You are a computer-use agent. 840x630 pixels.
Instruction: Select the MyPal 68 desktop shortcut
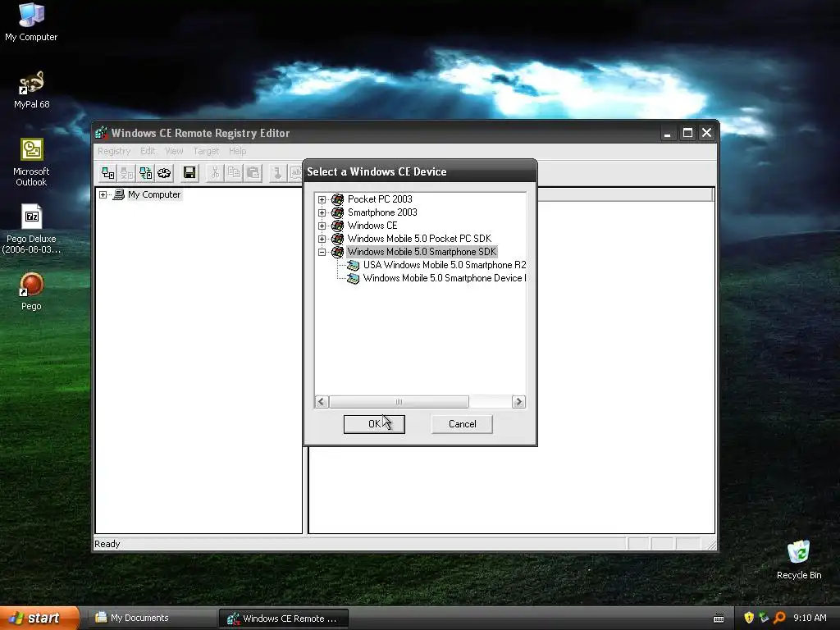point(31,83)
